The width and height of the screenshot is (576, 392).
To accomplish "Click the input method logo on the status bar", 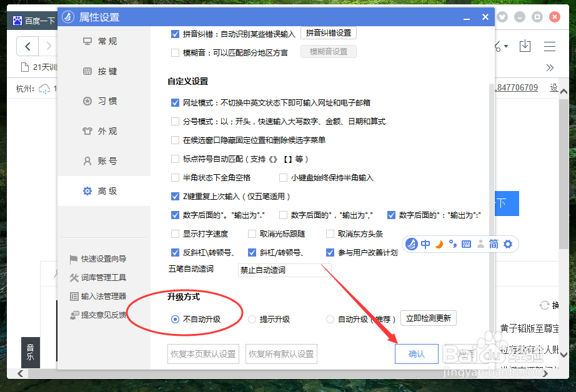I will point(412,244).
